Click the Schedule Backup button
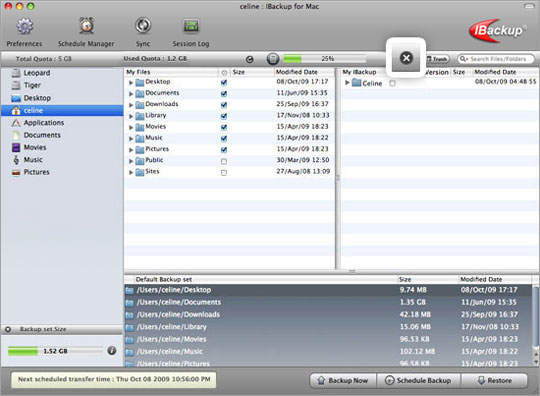 (418, 381)
